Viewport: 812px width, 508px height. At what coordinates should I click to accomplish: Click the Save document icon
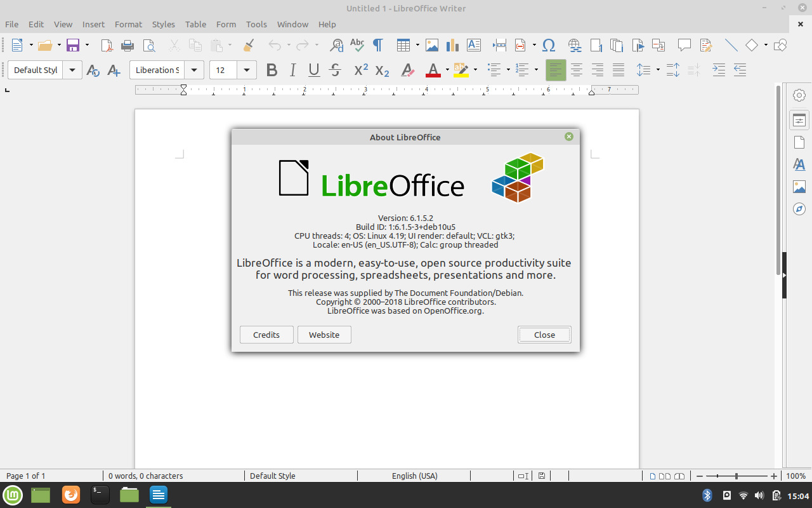coord(73,45)
